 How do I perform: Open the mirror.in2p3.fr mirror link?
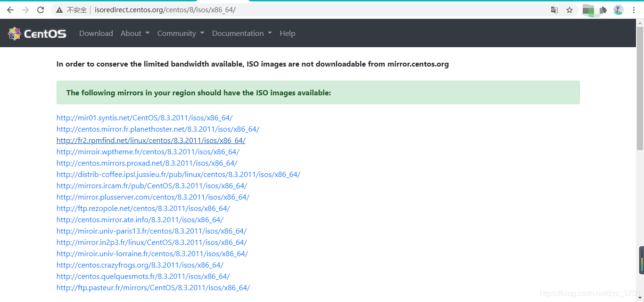[152, 243]
